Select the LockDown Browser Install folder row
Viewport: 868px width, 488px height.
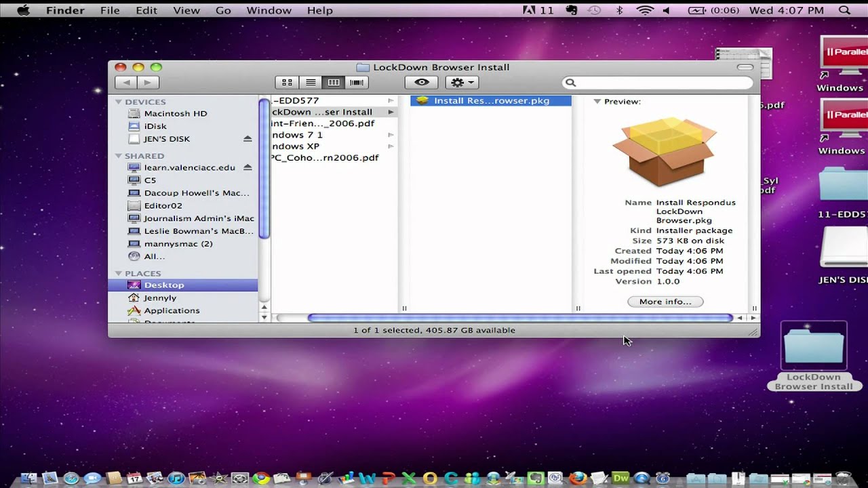pos(334,112)
